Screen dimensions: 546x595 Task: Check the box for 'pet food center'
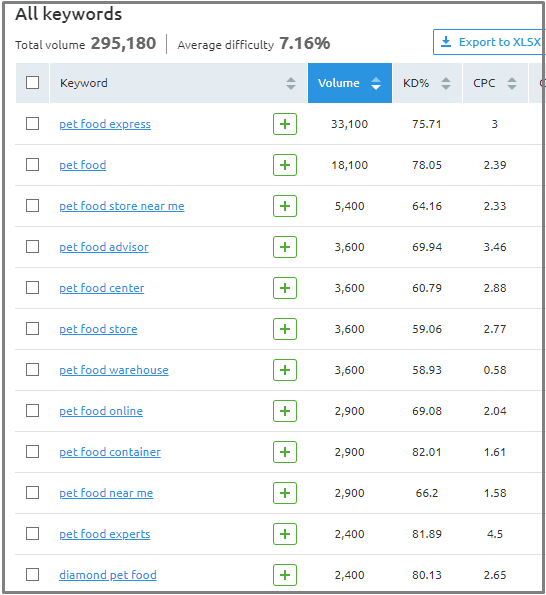32,288
